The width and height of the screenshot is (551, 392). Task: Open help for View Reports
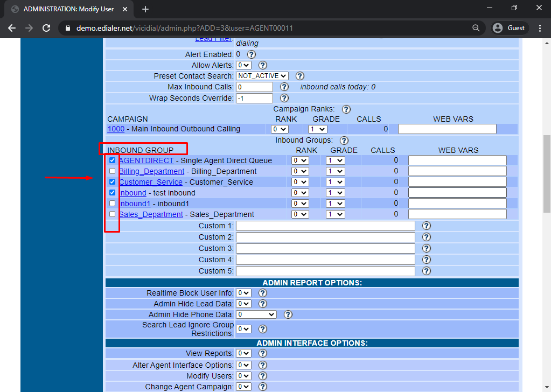point(262,353)
